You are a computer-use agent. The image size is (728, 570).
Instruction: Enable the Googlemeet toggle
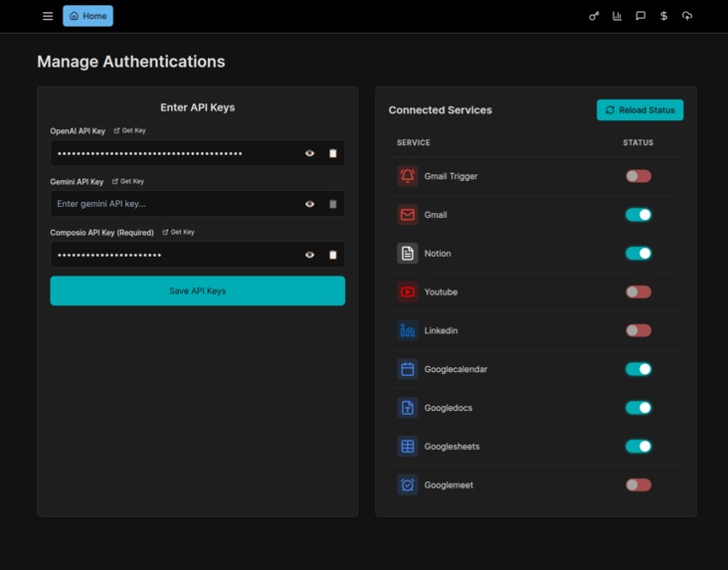[x=638, y=484]
